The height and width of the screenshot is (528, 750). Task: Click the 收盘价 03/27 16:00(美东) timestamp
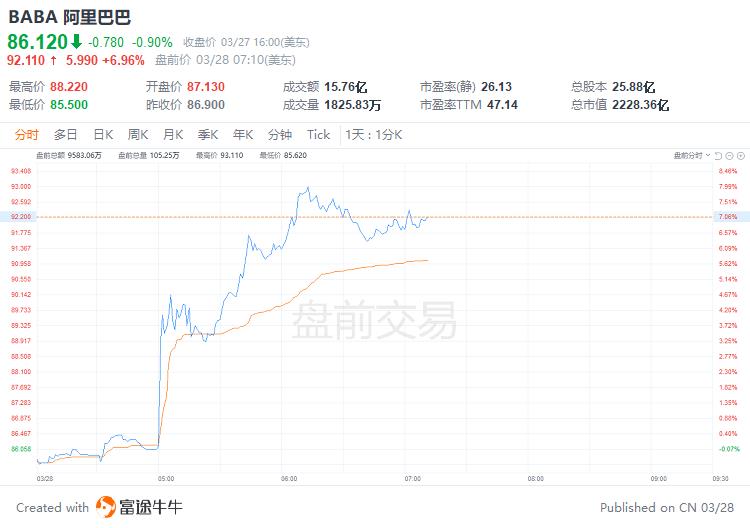click(x=246, y=42)
